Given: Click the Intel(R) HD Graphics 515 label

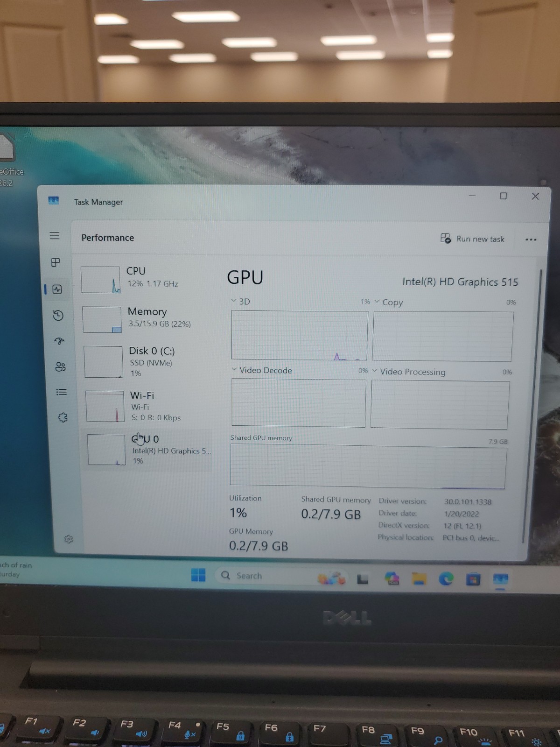Looking at the screenshot, I should pos(460,282).
